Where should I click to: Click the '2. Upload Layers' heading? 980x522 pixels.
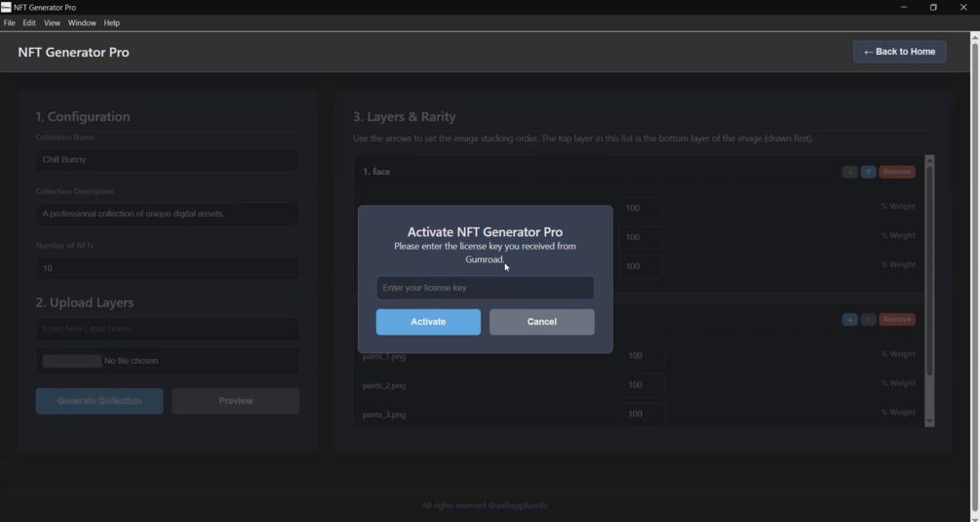[x=85, y=302]
